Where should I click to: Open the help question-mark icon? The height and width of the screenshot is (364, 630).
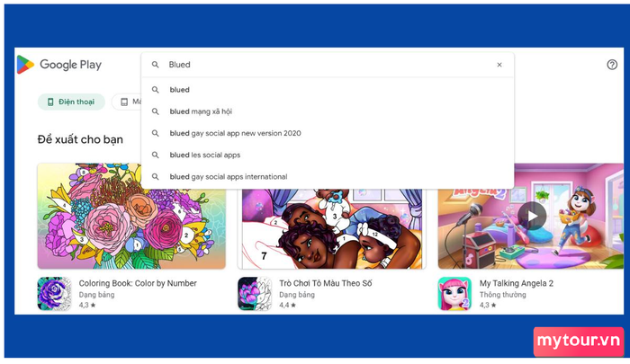click(612, 65)
